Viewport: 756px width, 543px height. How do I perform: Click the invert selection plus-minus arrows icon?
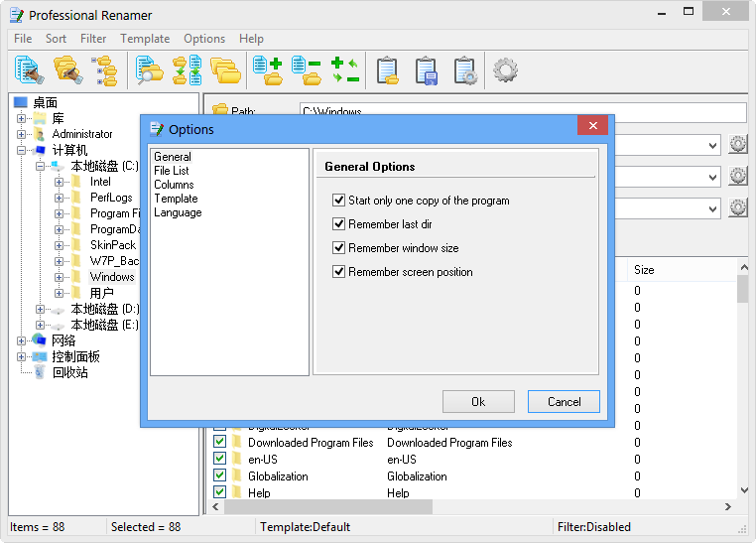[345, 70]
